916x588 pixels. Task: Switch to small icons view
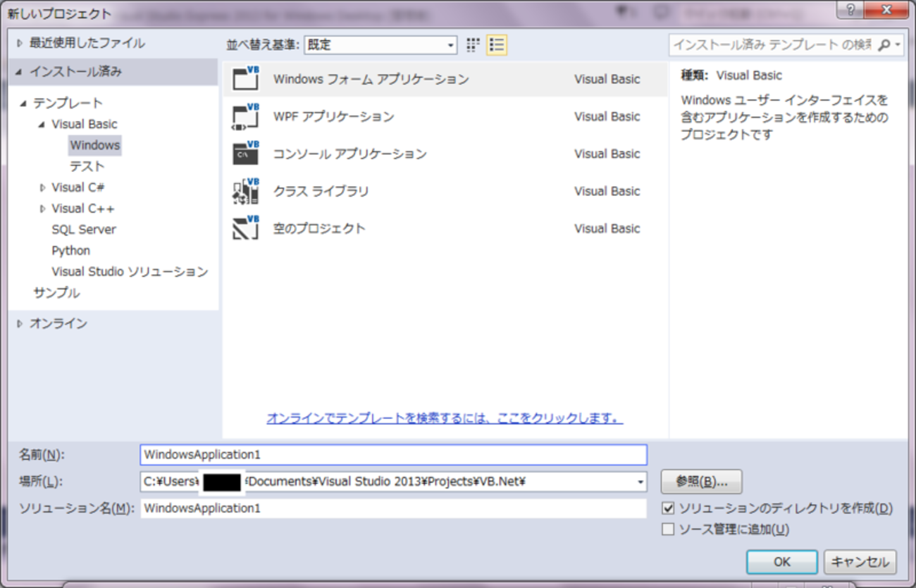click(472, 44)
